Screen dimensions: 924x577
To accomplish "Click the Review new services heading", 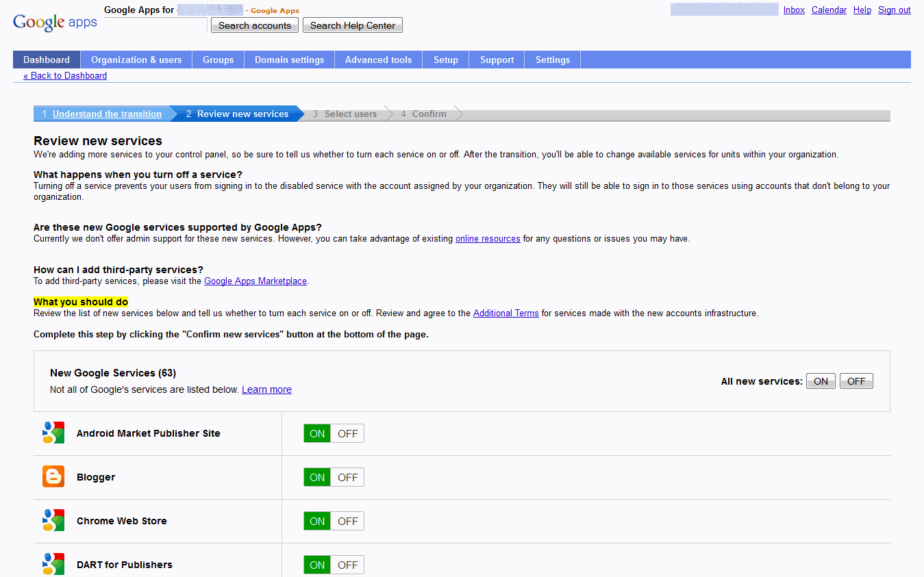I will coord(98,141).
